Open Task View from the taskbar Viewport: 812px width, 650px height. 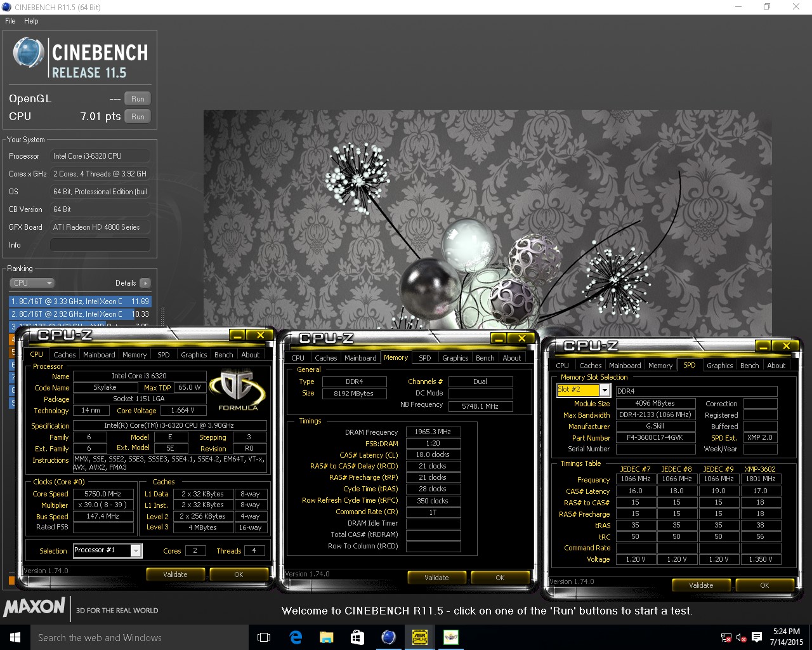264,637
